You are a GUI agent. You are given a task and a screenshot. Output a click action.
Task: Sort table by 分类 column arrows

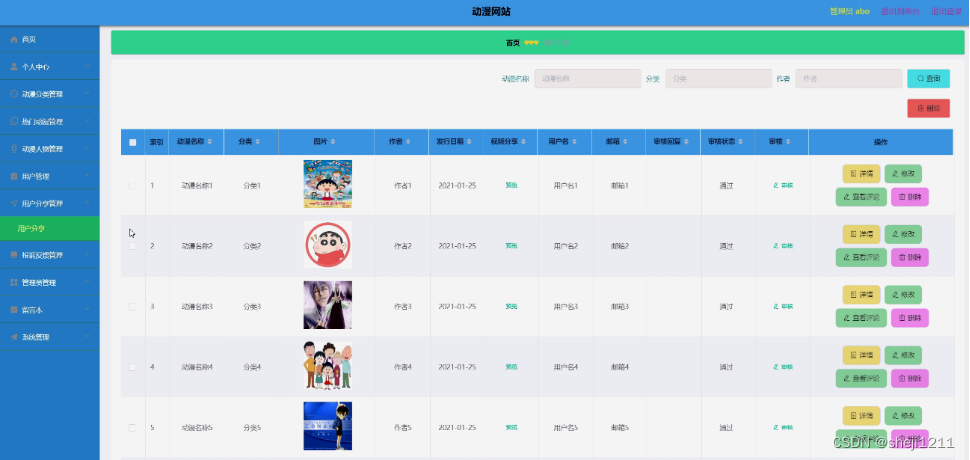257,142
